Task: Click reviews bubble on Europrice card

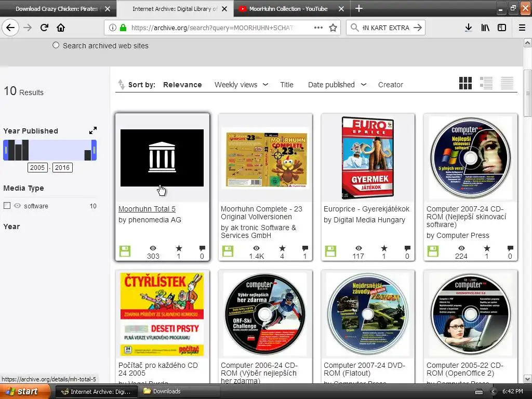Action: click(407, 248)
